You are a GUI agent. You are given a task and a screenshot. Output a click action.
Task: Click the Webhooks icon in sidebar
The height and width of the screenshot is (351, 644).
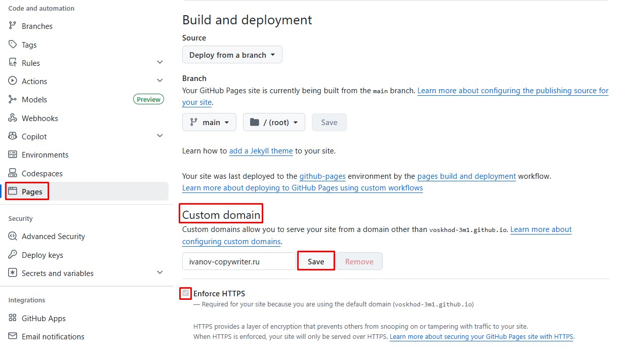pyautogui.click(x=13, y=118)
